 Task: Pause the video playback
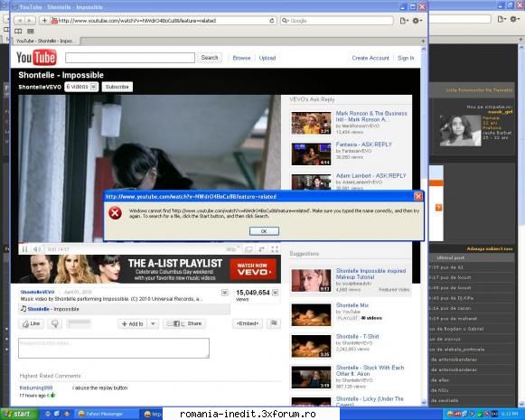coord(24,249)
